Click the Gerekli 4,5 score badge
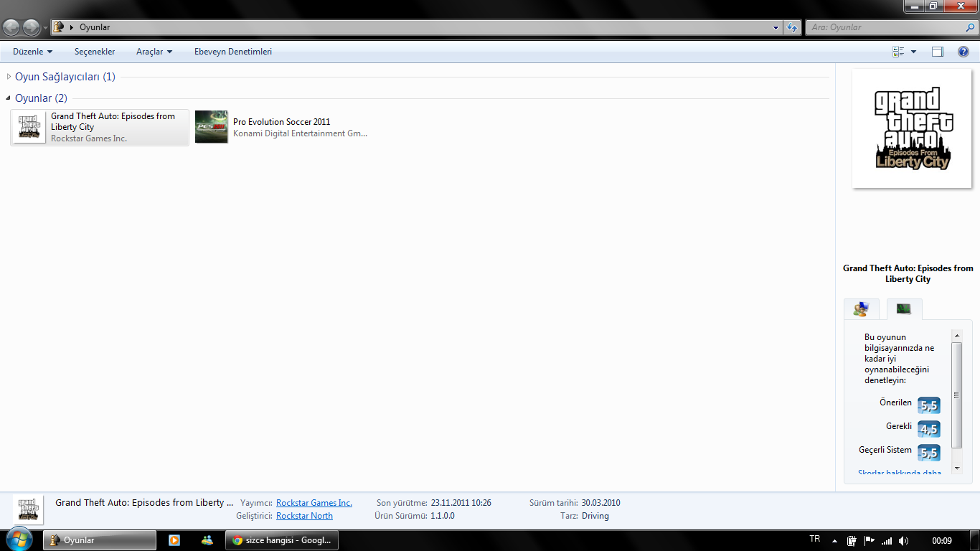 tap(929, 429)
